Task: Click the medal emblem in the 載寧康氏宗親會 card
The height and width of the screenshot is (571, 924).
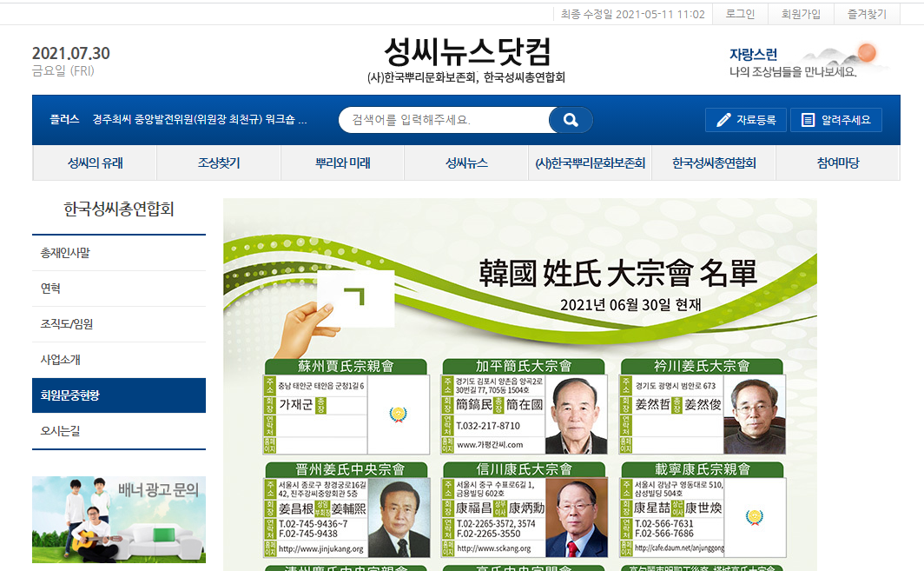Action: [x=755, y=517]
